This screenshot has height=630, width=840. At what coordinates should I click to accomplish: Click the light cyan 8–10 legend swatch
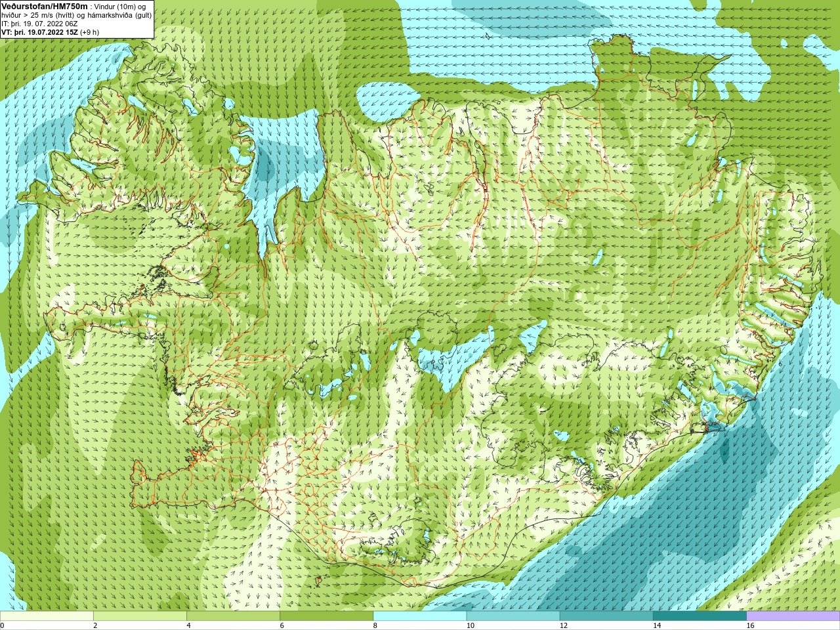(420, 616)
